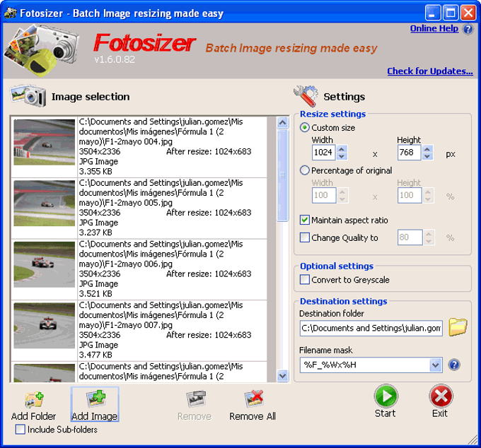Click the 3.521 KB file size text

click(95, 293)
